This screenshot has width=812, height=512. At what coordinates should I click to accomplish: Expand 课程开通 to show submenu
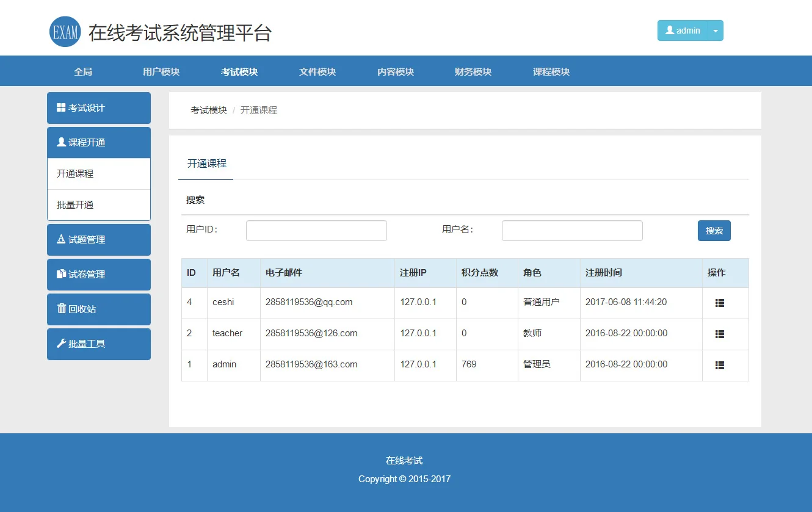tap(98, 142)
